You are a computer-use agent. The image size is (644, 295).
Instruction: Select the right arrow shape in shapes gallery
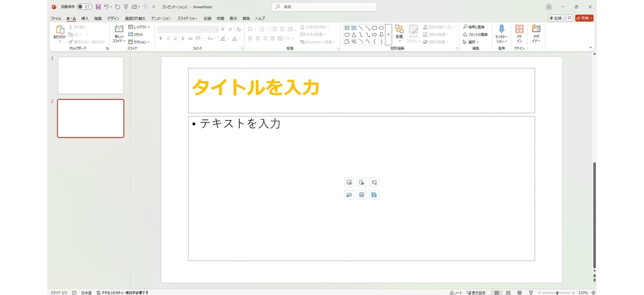(x=374, y=35)
